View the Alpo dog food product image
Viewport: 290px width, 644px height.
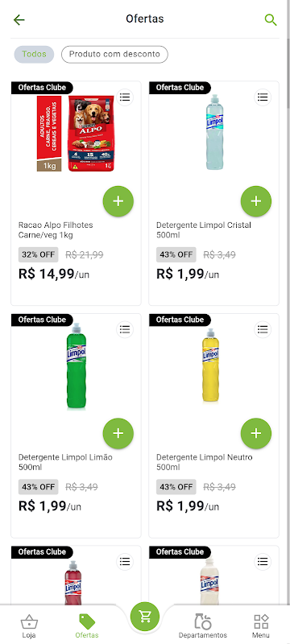tap(76, 134)
